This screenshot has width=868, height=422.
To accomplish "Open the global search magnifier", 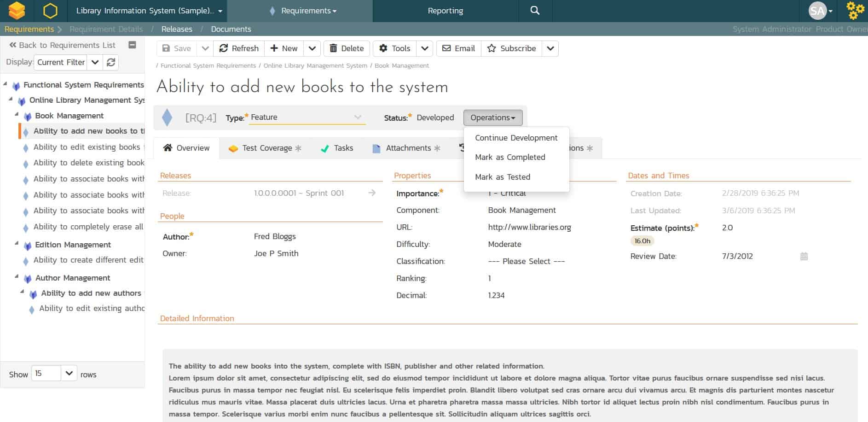I will point(535,11).
